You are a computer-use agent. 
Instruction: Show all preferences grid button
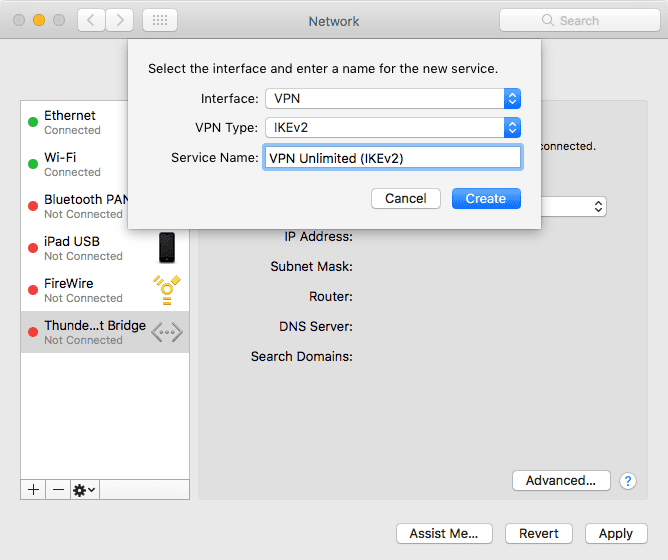click(160, 20)
